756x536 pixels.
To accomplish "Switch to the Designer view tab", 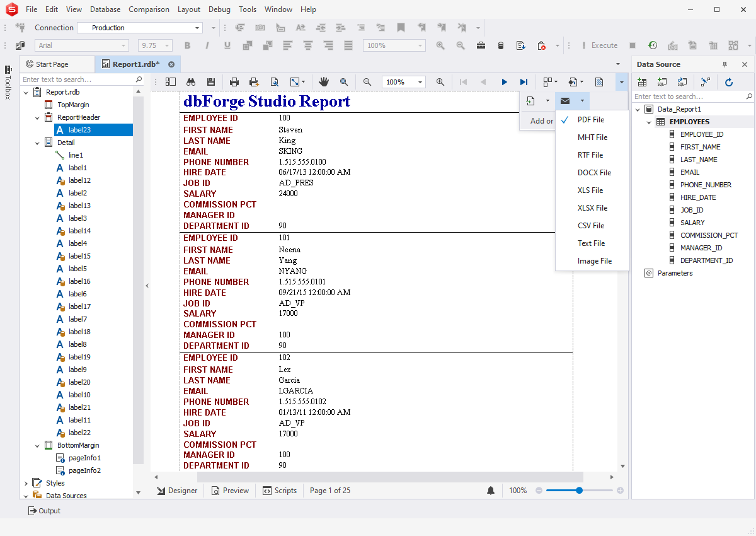I will click(x=177, y=491).
